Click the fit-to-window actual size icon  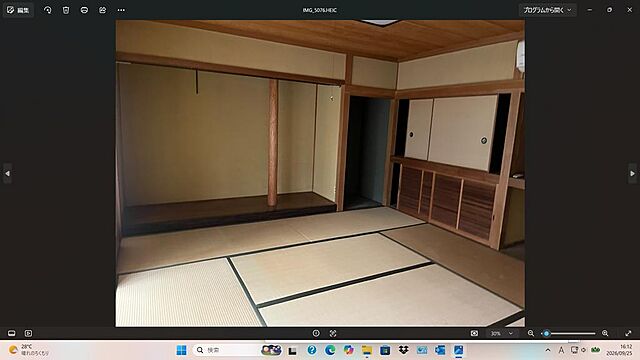(474, 333)
